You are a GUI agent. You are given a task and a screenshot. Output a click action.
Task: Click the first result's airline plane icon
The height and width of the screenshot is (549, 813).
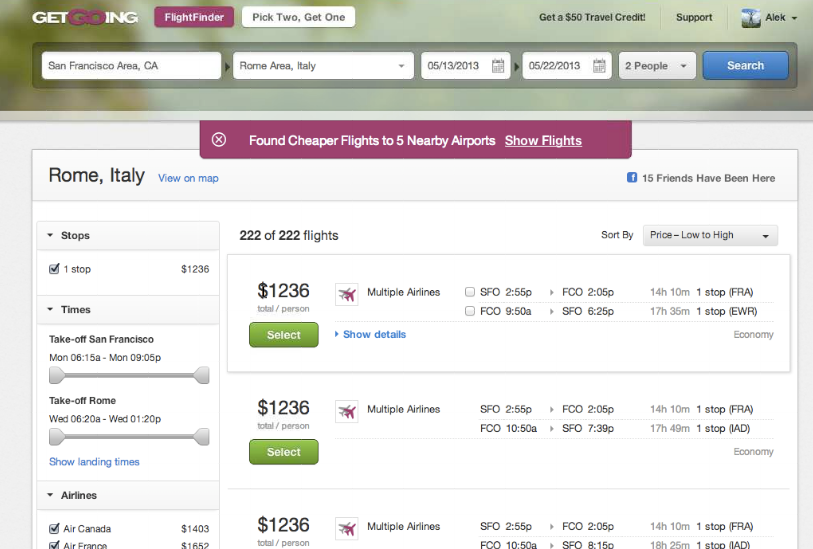[x=346, y=294]
